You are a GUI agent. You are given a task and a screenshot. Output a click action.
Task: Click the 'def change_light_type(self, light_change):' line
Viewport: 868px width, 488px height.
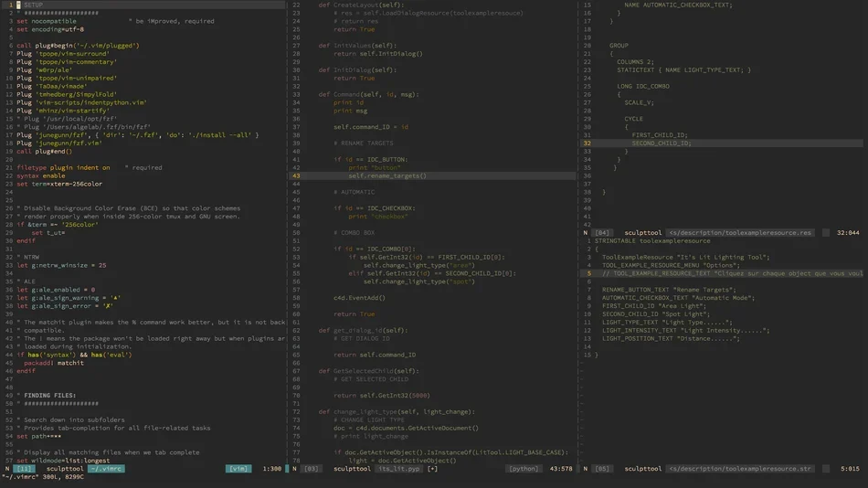click(x=395, y=411)
